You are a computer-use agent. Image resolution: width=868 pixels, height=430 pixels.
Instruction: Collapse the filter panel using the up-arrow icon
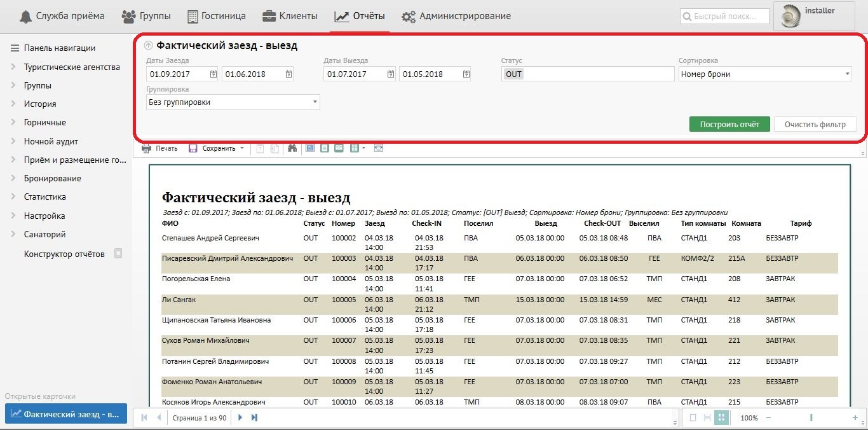(x=148, y=46)
